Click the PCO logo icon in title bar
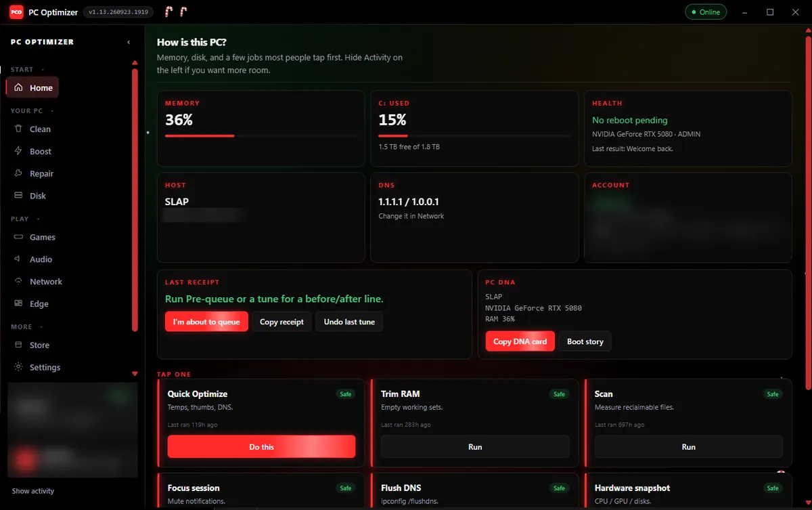The height and width of the screenshot is (510, 812). [x=16, y=12]
